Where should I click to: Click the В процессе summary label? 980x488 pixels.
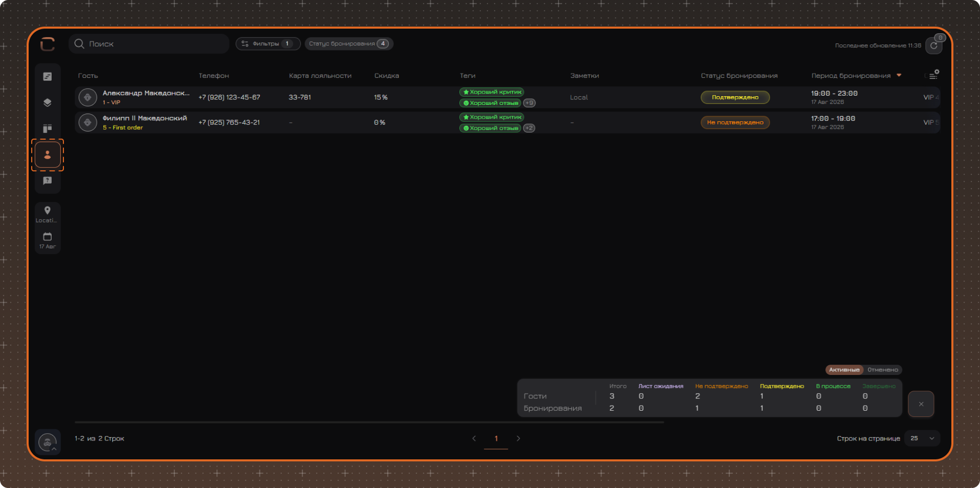coord(833,386)
